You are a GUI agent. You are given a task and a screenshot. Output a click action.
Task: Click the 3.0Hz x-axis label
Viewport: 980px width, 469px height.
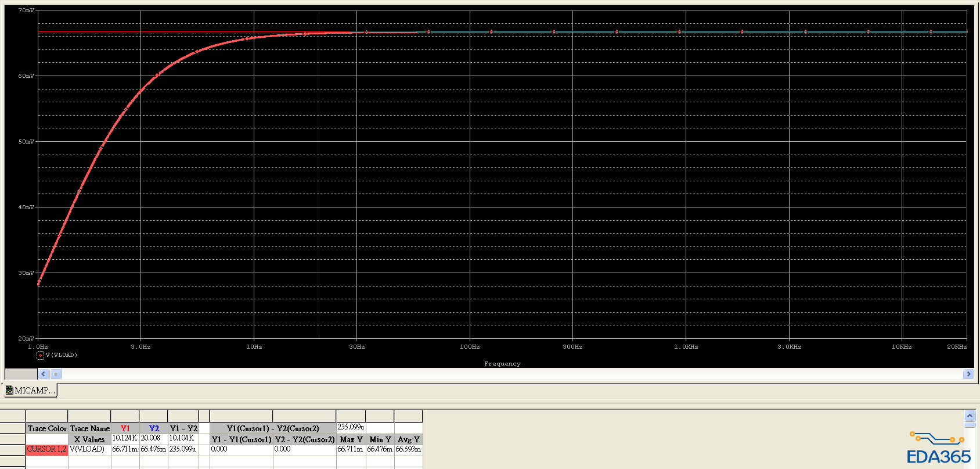[140, 347]
